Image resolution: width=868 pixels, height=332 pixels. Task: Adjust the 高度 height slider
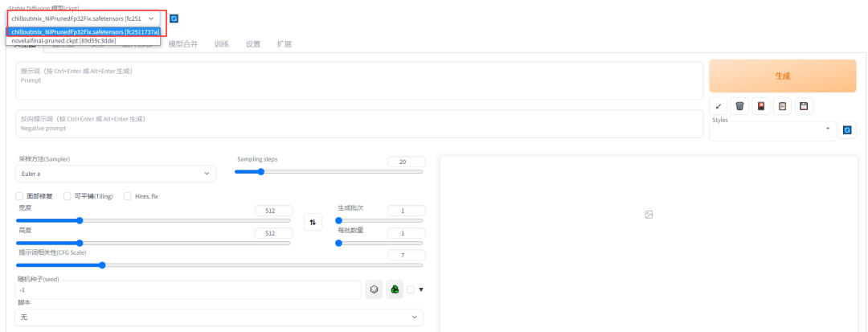point(153,243)
